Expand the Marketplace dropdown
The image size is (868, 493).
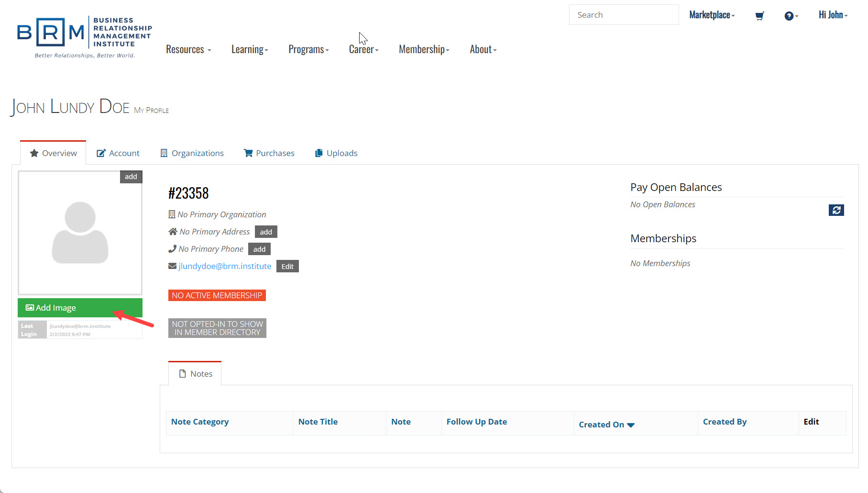[x=712, y=15]
